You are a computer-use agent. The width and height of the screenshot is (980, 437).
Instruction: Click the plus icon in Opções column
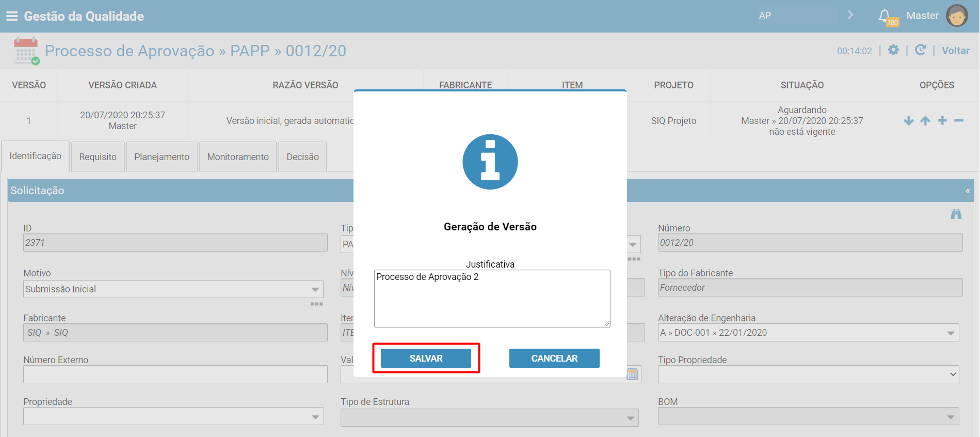click(x=942, y=120)
